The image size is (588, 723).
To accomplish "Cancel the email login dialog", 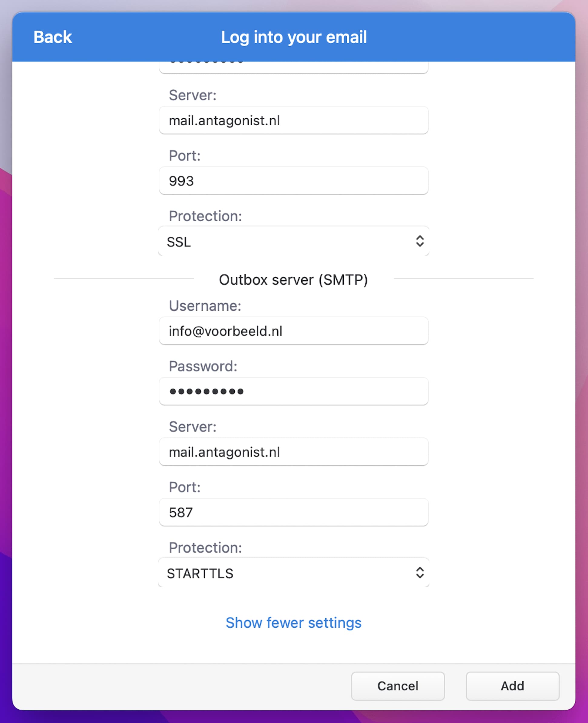I will pyautogui.click(x=398, y=686).
